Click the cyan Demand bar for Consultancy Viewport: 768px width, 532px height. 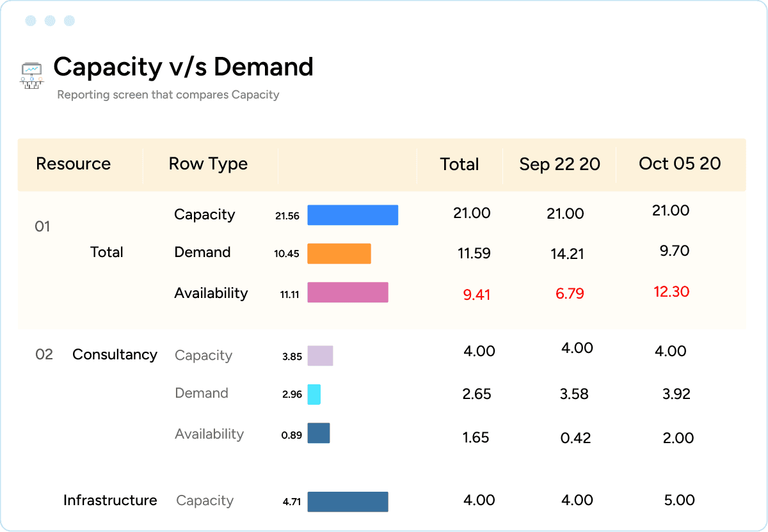coord(314,395)
